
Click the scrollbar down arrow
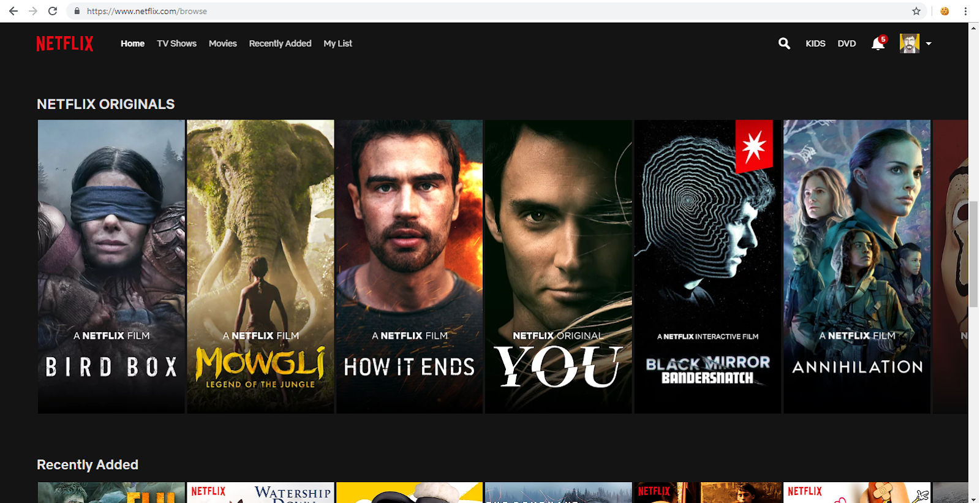pyautogui.click(x=973, y=499)
